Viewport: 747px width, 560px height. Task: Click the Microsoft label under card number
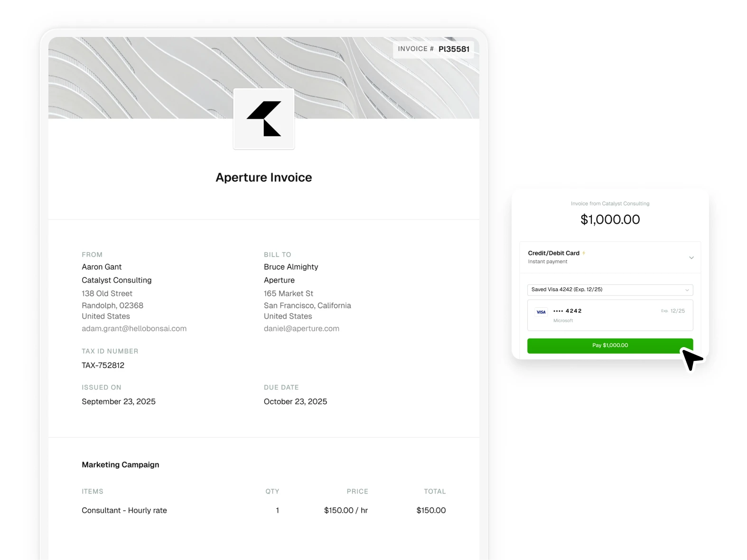pyautogui.click(x=563, y=321)
